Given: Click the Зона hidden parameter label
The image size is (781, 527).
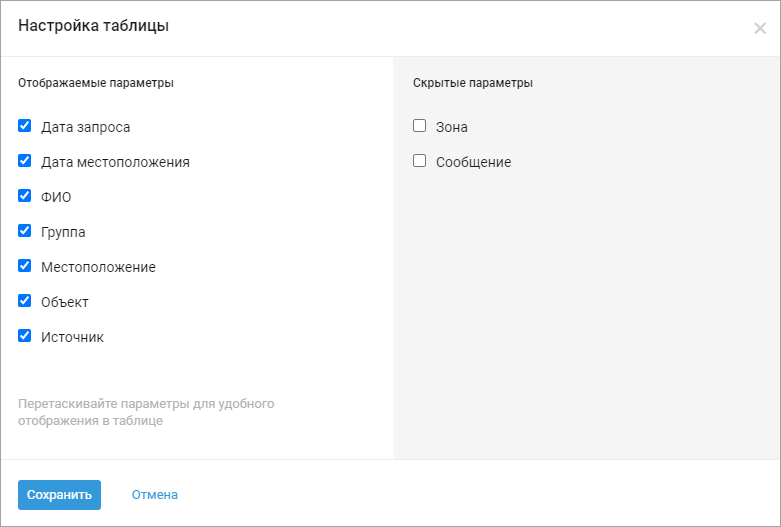Looking at the screenshot, I should click(452, 127).
